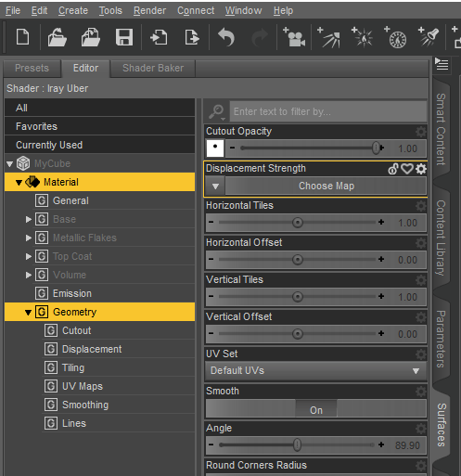Create a new camera

click(294, 37)
